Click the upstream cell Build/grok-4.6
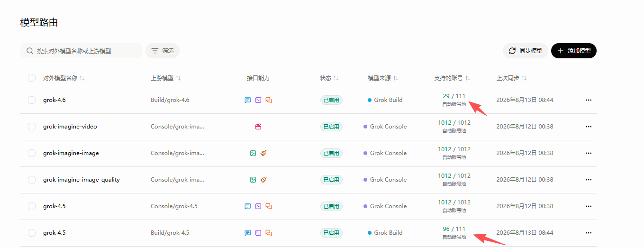Screen dimensions: 644x248 [170, 100]
